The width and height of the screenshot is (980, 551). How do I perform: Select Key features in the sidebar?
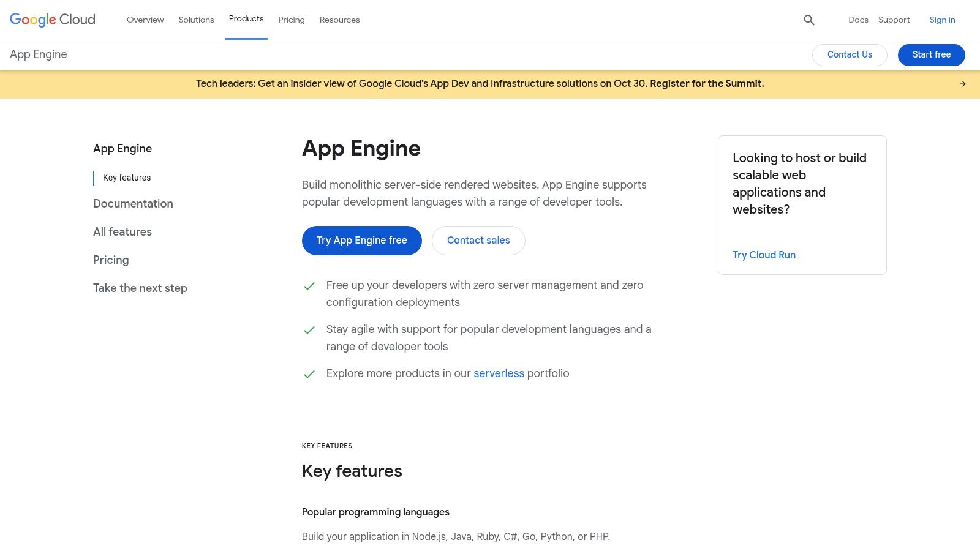(x=127, y=178)
